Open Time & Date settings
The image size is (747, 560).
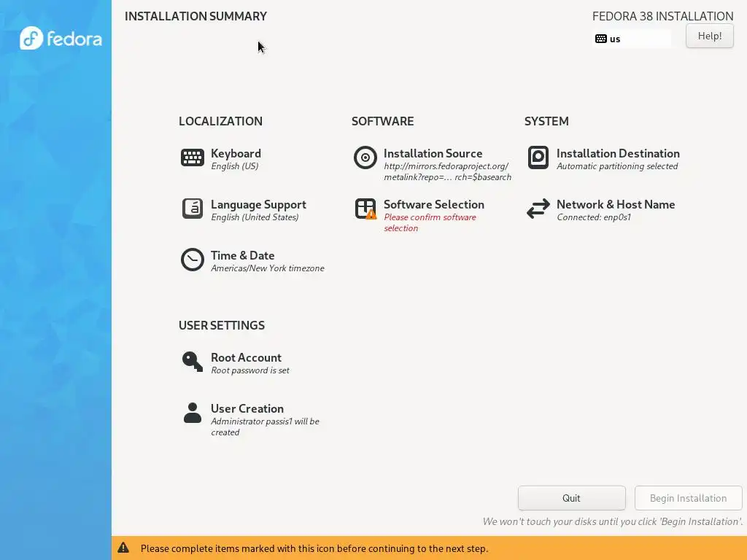pos(242,255)
